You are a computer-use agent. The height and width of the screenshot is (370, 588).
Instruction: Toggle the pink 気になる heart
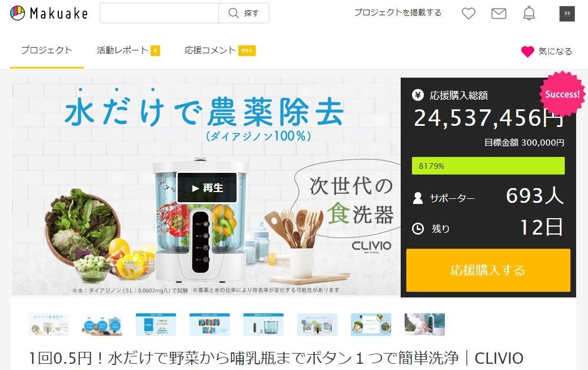[x=527, y=52]
